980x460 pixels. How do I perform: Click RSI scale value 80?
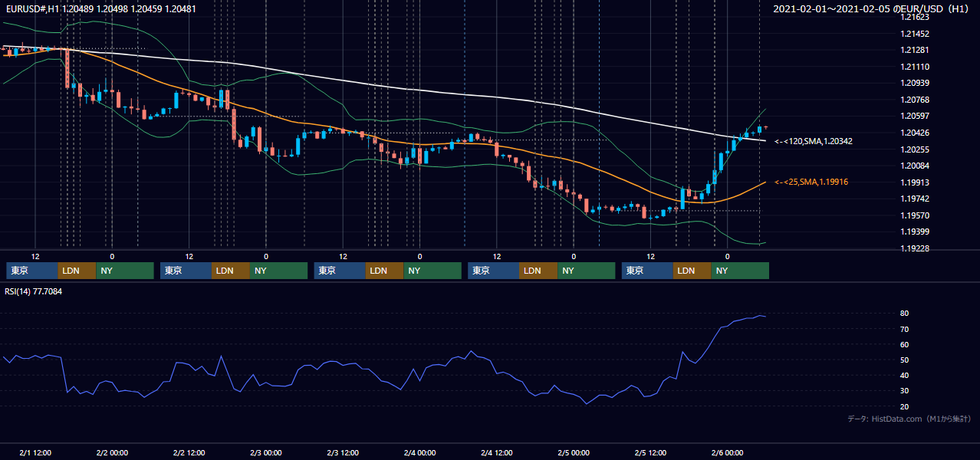(x=905, y=314)
